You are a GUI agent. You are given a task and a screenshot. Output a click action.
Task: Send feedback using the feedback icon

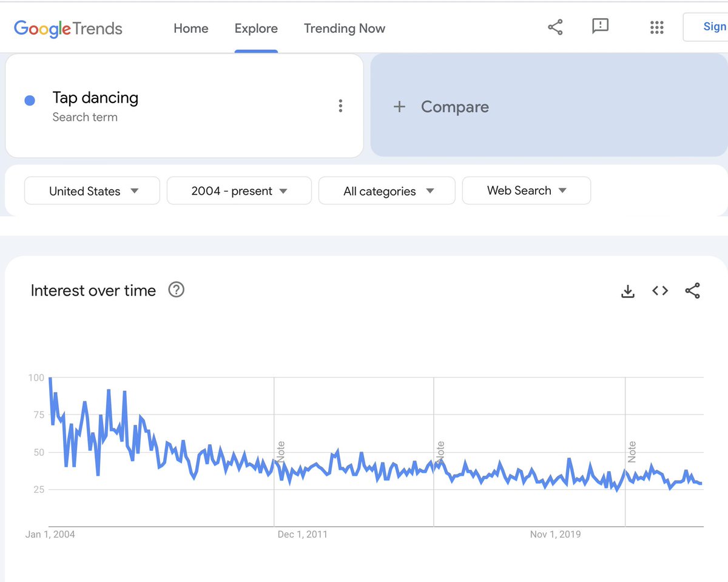[x=600, y=27]
